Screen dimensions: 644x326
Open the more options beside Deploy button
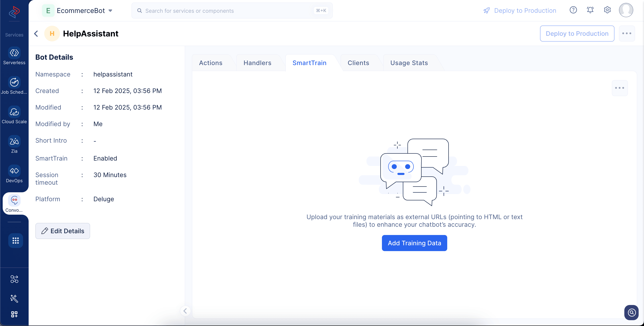(x=627, y=34)
